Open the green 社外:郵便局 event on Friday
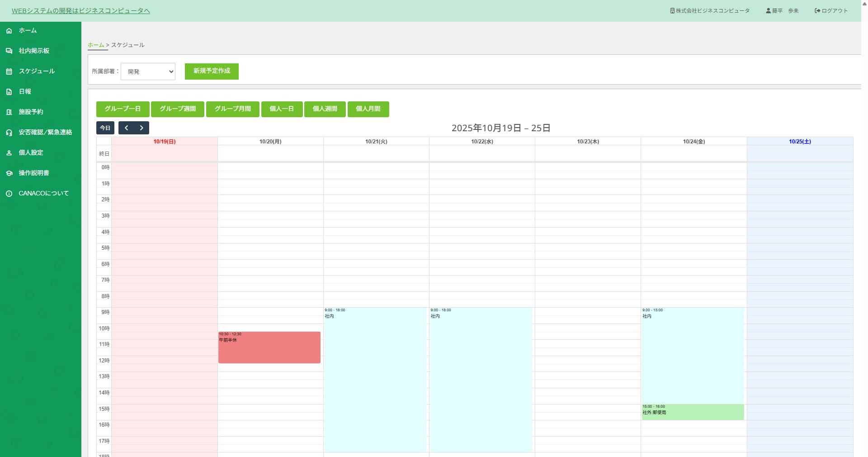The width and height of the screenshot is (868, 457). tap(693, 412)
